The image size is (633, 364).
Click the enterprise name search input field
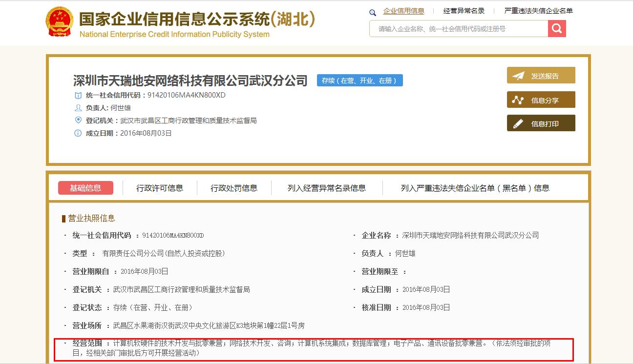pos(459,29)
